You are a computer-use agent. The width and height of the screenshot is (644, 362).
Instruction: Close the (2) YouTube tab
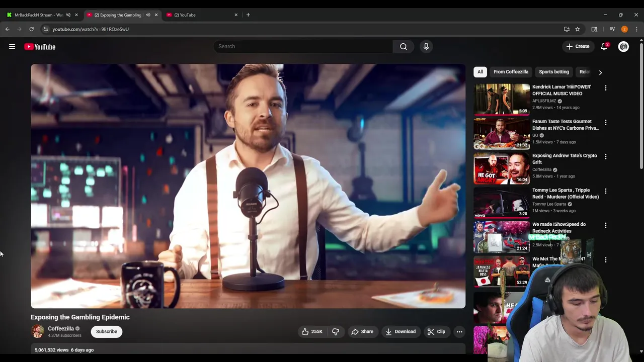tap(236, 15)
